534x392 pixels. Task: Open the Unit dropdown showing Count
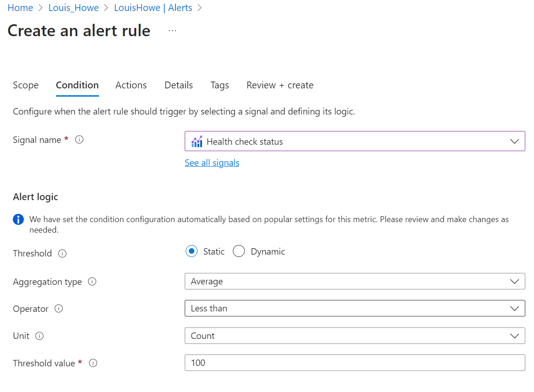point(355,336)
